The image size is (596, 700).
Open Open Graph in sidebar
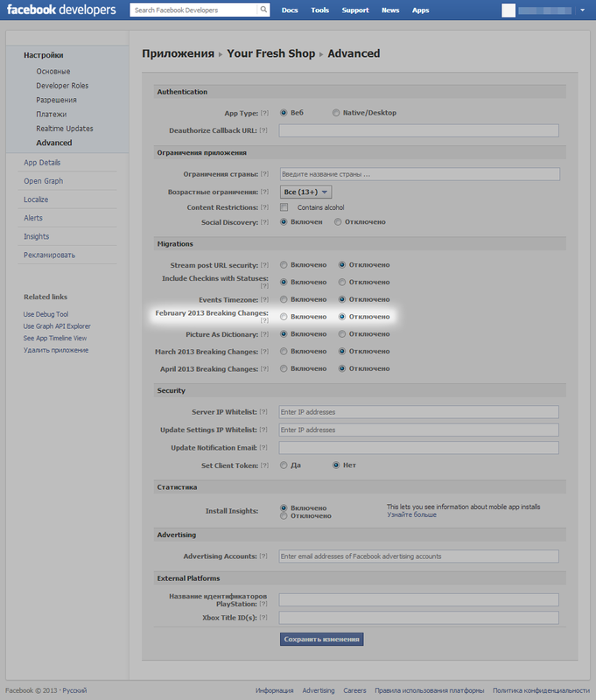43,181
